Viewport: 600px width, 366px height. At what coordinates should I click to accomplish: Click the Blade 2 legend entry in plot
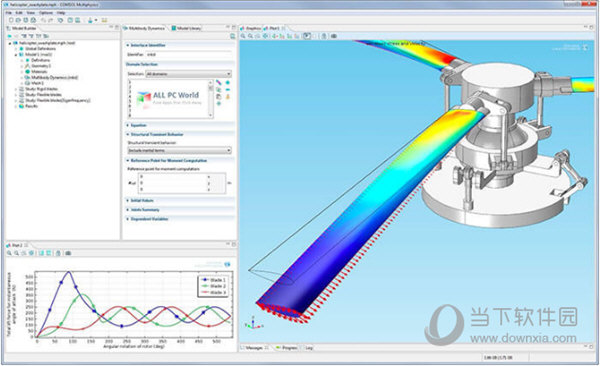pyautogui.click(x=213, y=286)
